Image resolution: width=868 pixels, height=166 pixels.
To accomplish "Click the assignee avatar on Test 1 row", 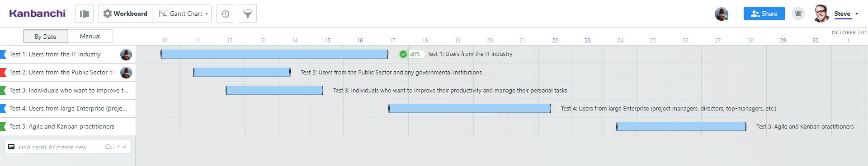I will coord(126,55).
